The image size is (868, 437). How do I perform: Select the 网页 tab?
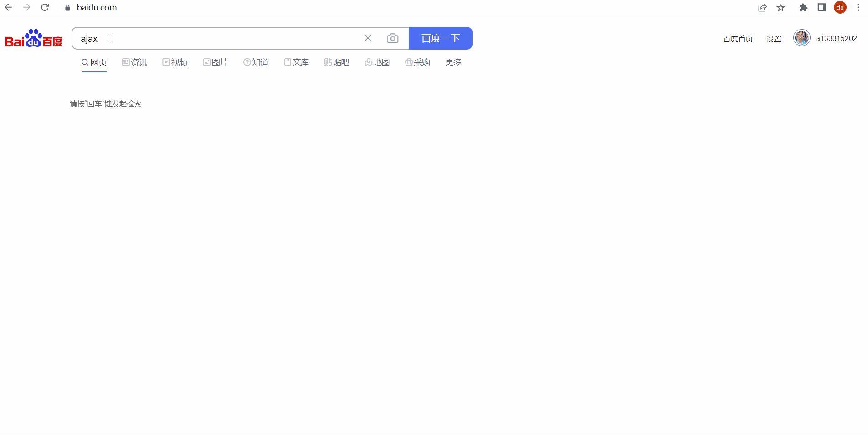coord(94,62)
